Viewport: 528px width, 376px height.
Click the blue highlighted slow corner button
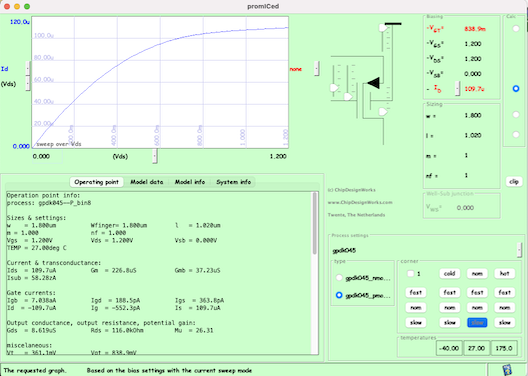(477, 322)
